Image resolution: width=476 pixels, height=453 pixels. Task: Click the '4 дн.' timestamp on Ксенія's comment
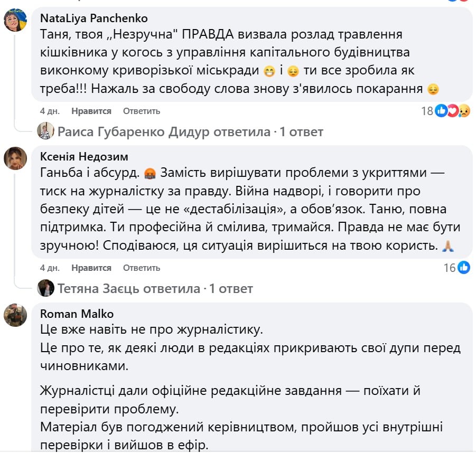[50, 268]
